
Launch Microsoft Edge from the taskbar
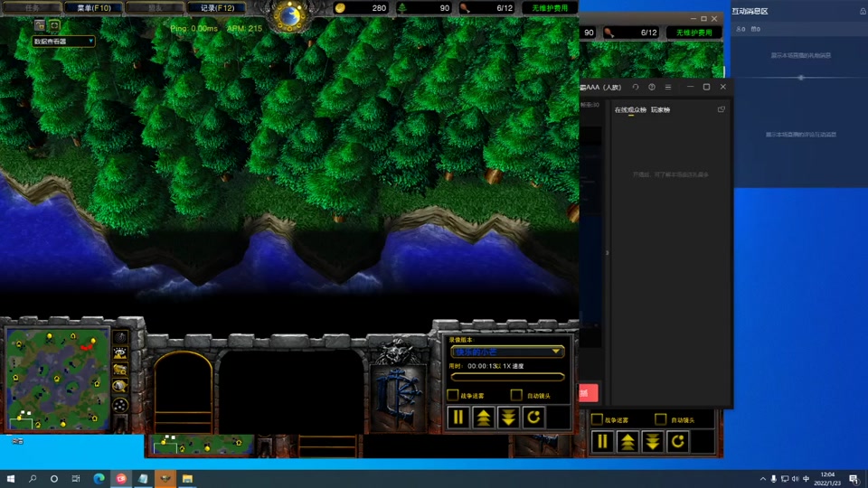[x=99, y=479]
